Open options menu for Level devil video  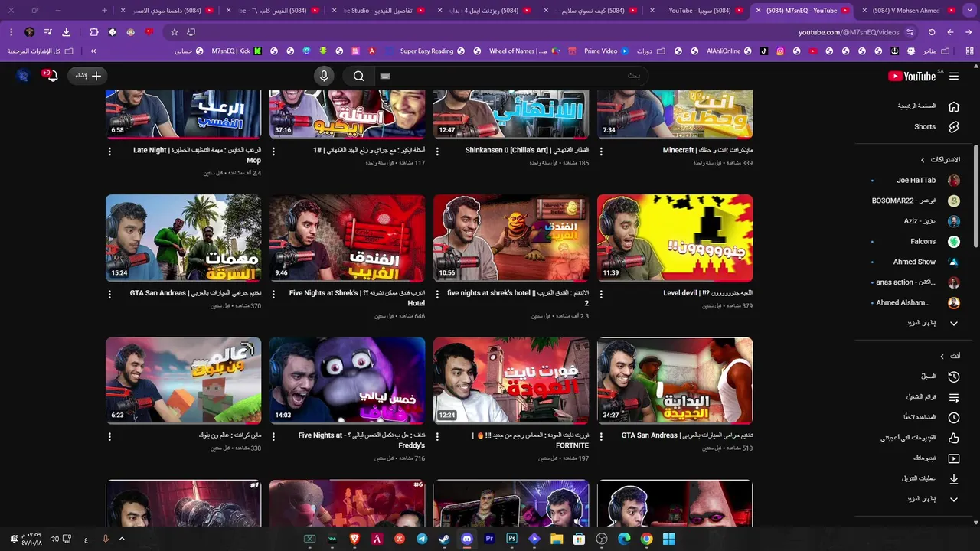(601, 294)
